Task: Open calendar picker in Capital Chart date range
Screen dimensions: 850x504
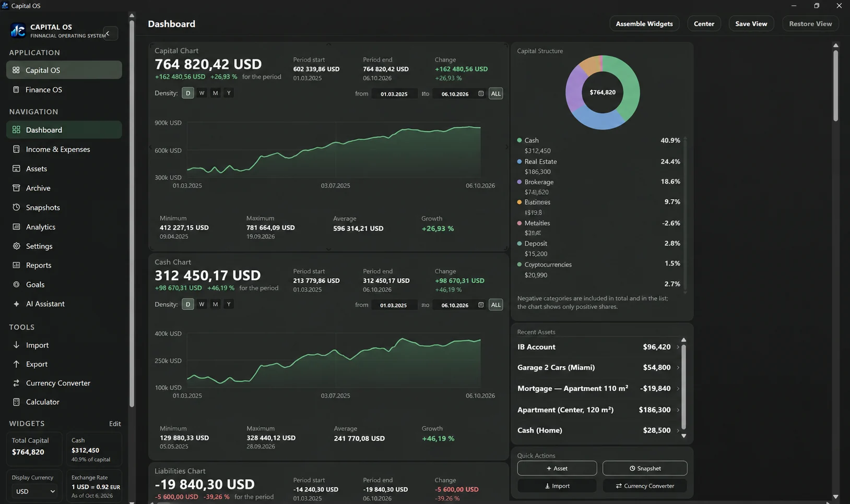Action: [481, 93]
